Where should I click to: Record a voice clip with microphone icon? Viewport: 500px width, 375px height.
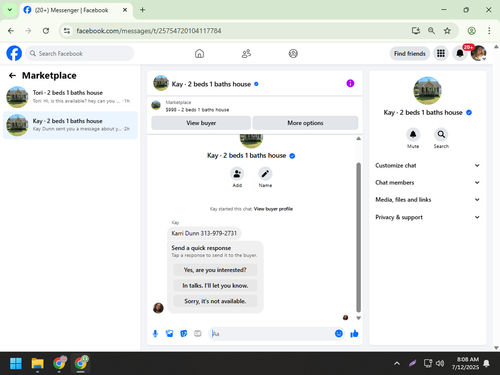[155, 334]
